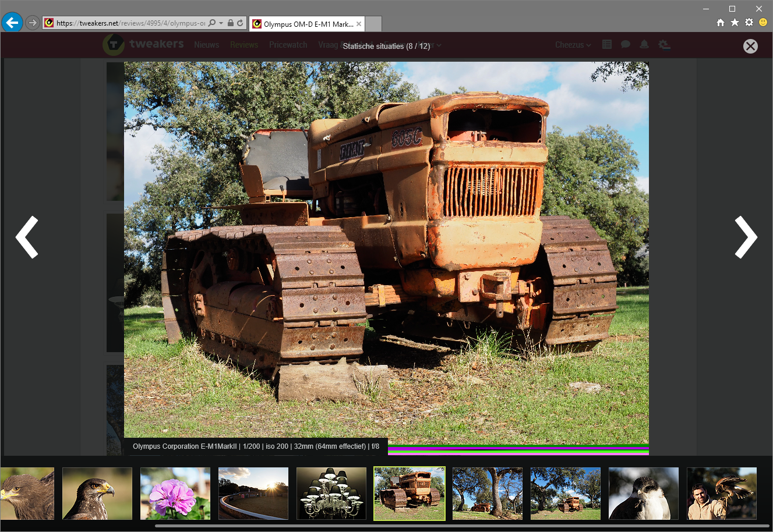Show the previous photo using the left chevron

coord(27,237)
